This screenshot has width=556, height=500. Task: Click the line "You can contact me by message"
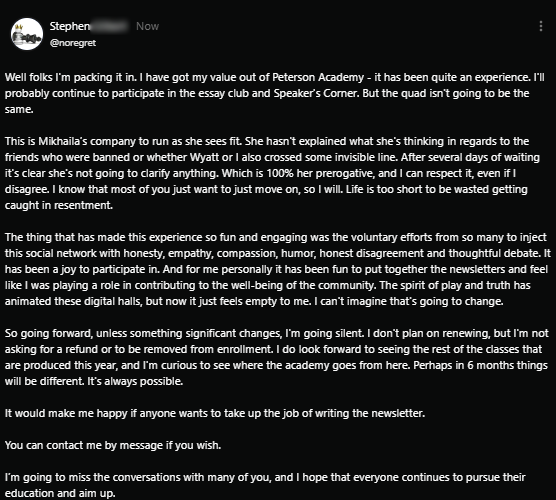click(113, 445)
